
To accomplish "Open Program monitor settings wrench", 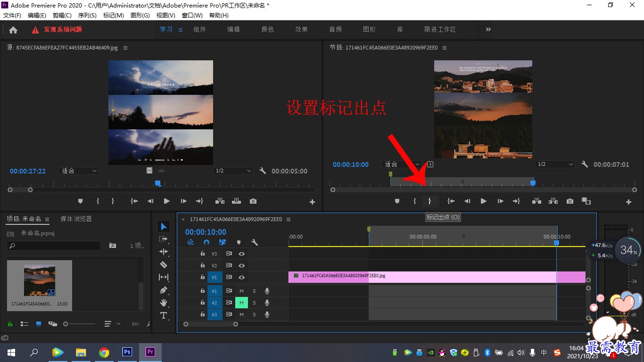I will [585, 165].
